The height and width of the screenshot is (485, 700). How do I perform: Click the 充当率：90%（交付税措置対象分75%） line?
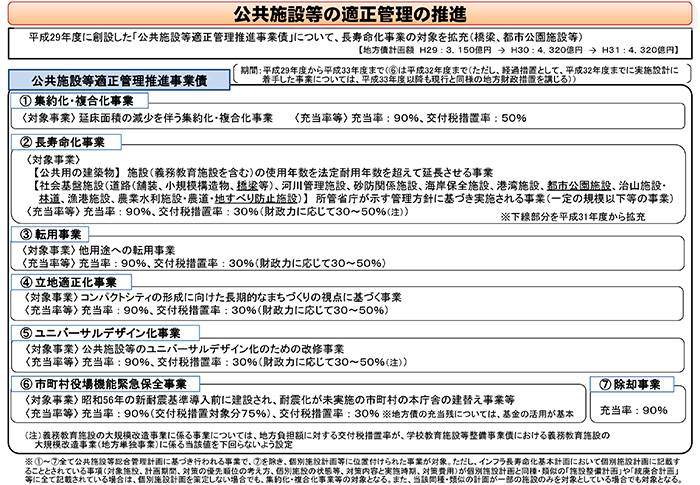point(298,414)
